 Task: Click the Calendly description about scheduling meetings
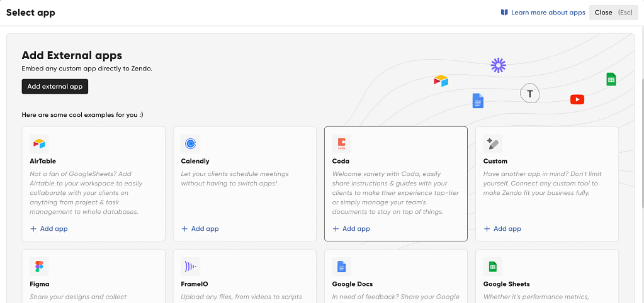tap(235, 179)
